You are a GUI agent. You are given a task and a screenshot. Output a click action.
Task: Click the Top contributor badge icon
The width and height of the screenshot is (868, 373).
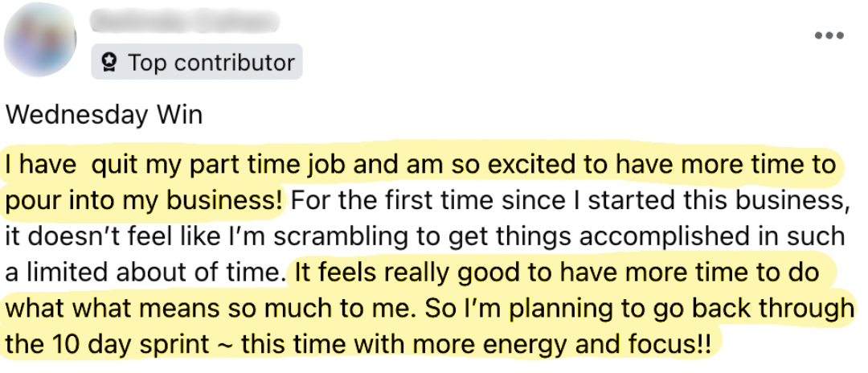(110, 63)
